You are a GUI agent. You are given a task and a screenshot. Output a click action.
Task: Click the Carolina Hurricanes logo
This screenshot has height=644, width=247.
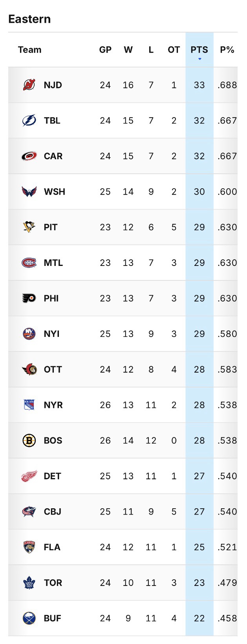click(x=29, y=156)
